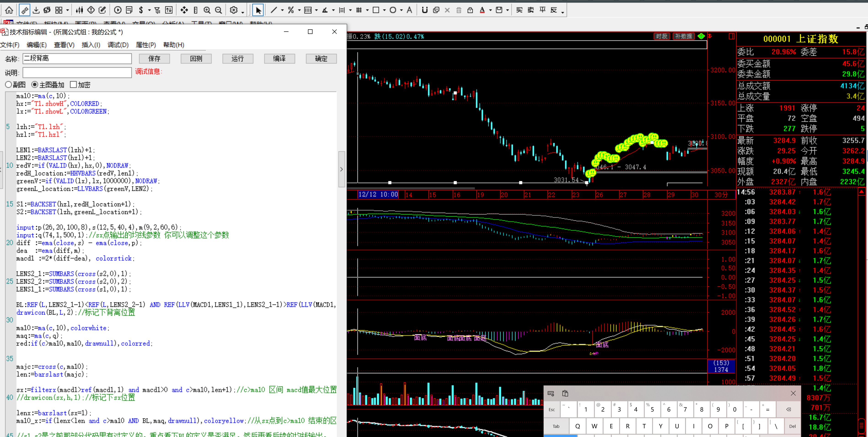Screen dimensions: 868x437
Task: Click the on-screen keyboard clipboard icon
Action: 565,393
